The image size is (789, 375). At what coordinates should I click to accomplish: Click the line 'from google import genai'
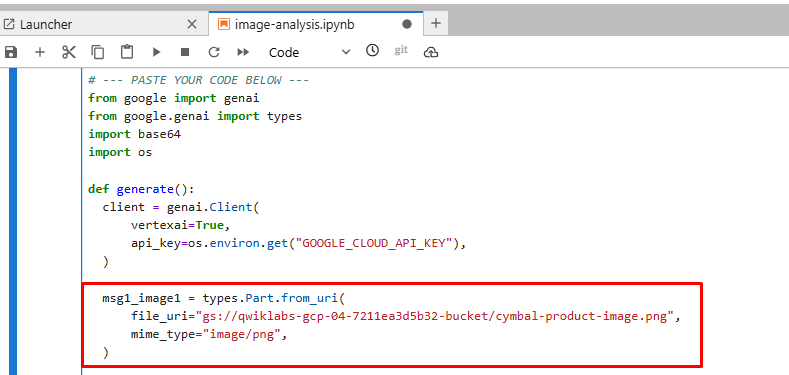[x=174, y=98]
